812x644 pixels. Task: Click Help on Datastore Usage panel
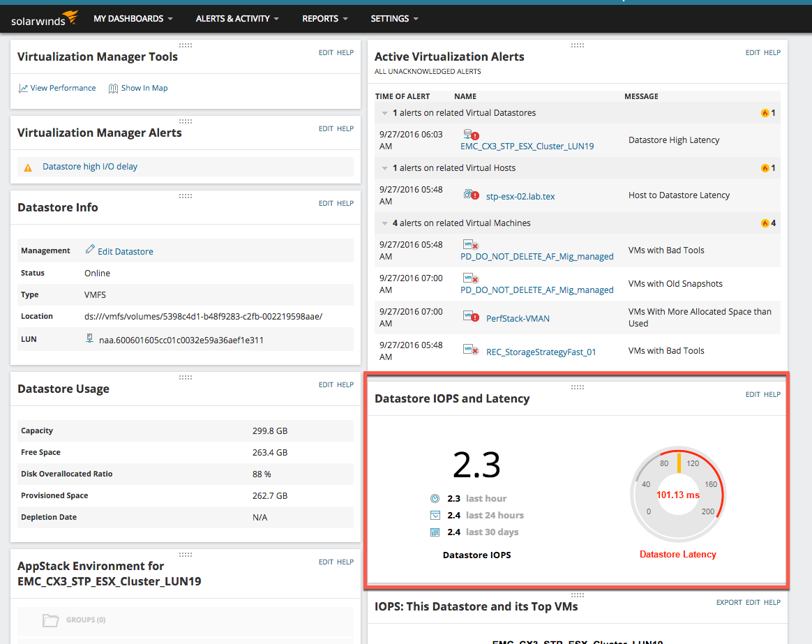pyautogui.click(x=345, y=384)
